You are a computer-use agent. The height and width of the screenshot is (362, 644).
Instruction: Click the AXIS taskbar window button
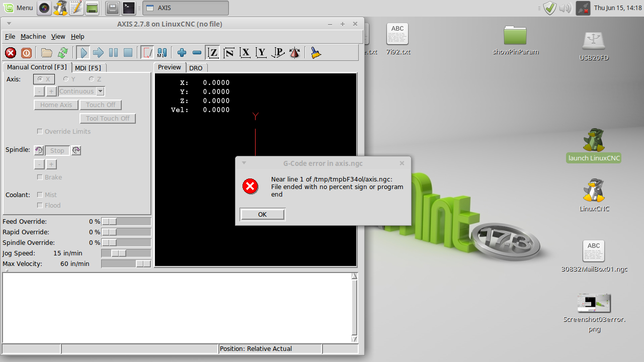tap(186, 8)
